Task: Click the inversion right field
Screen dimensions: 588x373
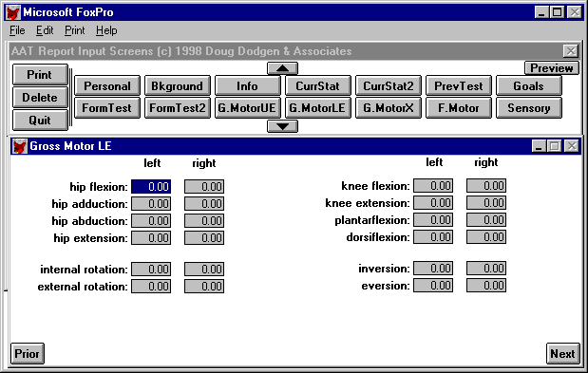Action: click(x=486, y=269)
